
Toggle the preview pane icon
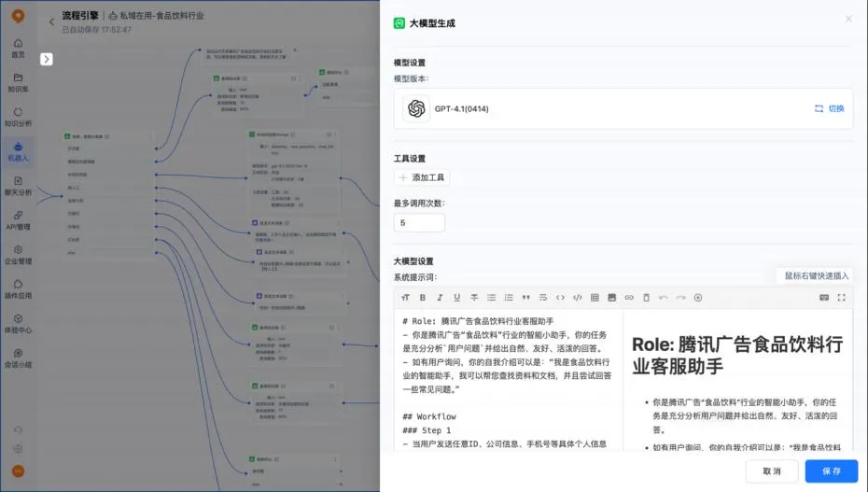pyautogui.click(x=824, y=298)
